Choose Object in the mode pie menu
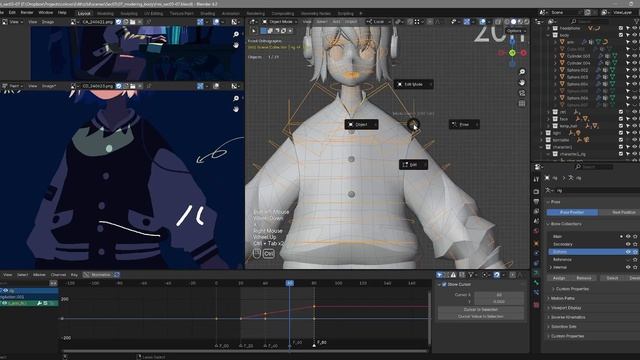The width and height of the screenshot is (640, 360). click(x=361, y=124)
